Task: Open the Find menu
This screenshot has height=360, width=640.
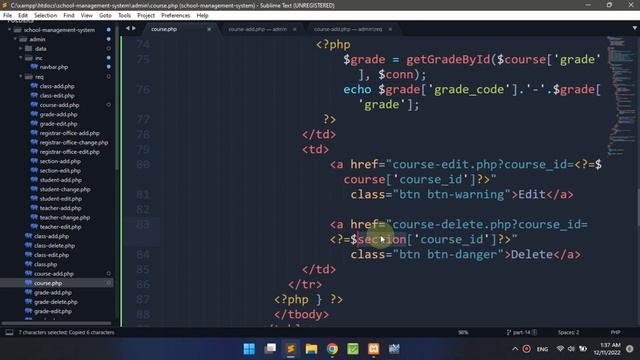Action: (69, 16)
